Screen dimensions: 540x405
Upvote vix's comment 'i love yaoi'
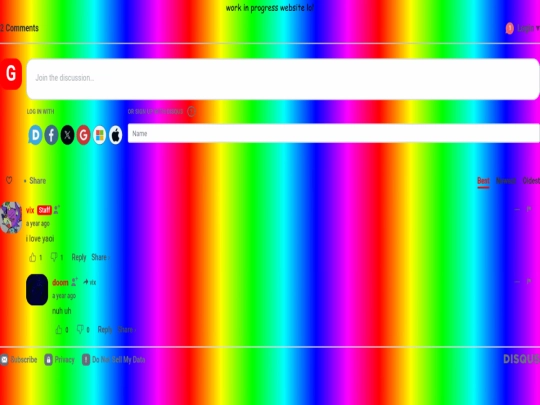click(32, 257)
